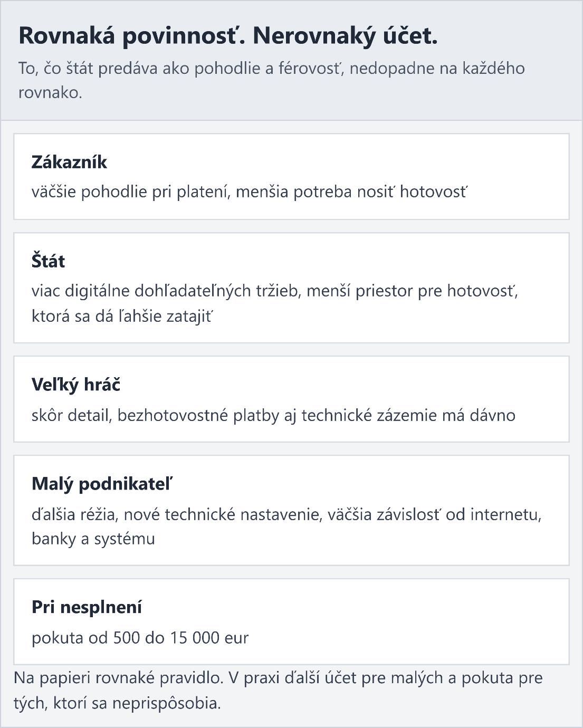Select the 'Zákazník' card heading

(x=69, y=162)
